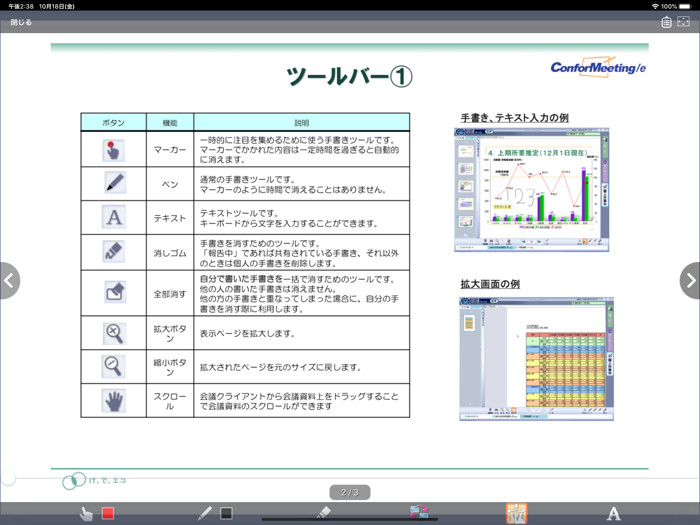Screen dimensions: 700x525
Task: Toggle fullscreen display icon
Action: point(683,21)
